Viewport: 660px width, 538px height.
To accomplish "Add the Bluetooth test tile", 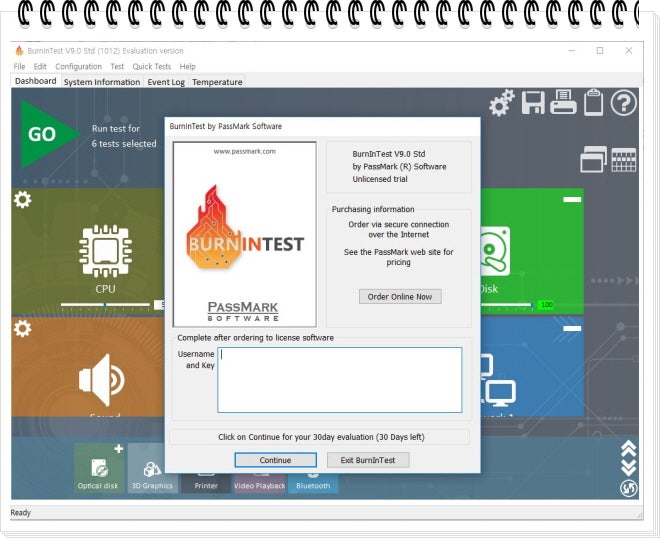I will pyautogui.click(x=313, y=483).
